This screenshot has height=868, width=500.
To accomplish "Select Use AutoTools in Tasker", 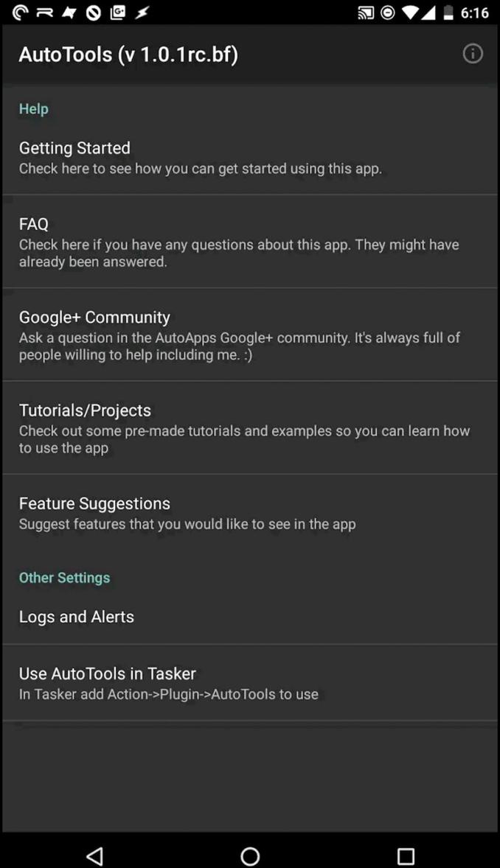I will click(250, 682).
